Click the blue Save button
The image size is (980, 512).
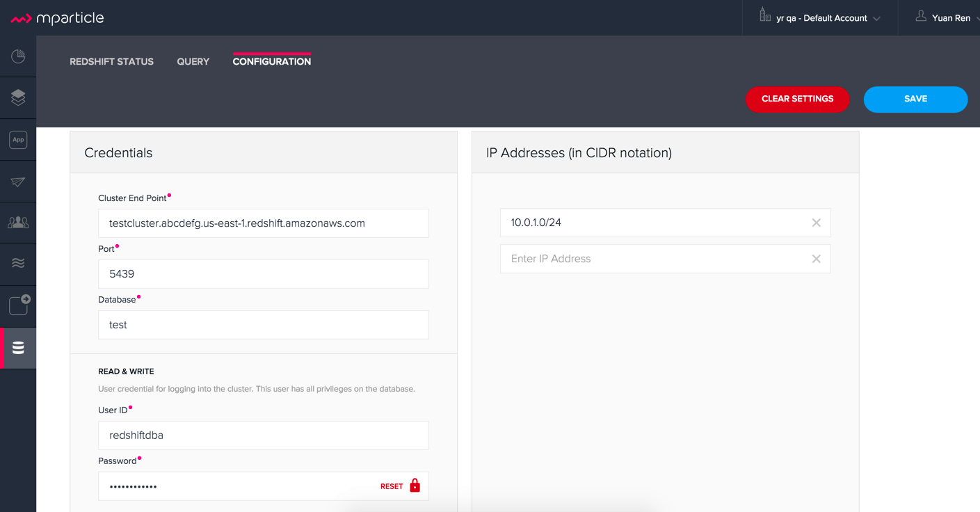tap(915, 99)
